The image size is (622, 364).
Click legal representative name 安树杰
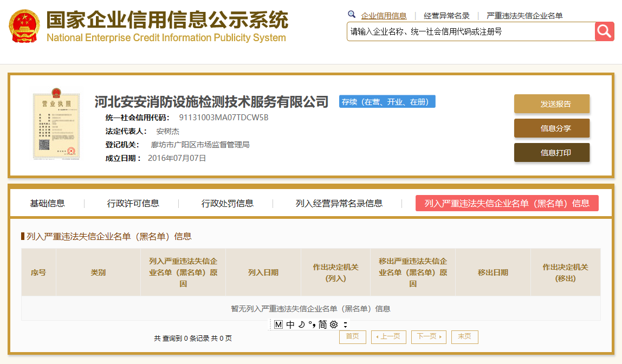coord(168,131)
